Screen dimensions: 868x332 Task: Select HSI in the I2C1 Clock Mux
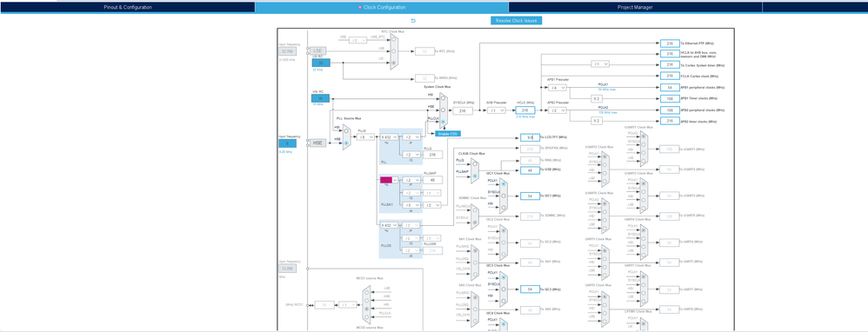(x=504, y=208)
